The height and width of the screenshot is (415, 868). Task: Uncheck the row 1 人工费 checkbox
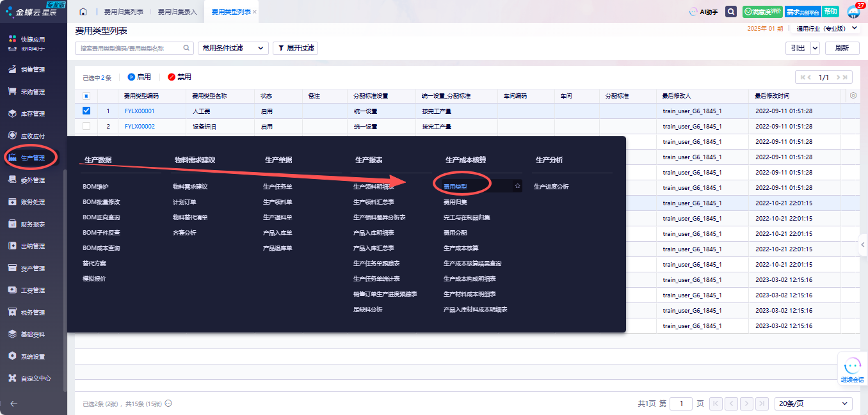pos(86,111)
